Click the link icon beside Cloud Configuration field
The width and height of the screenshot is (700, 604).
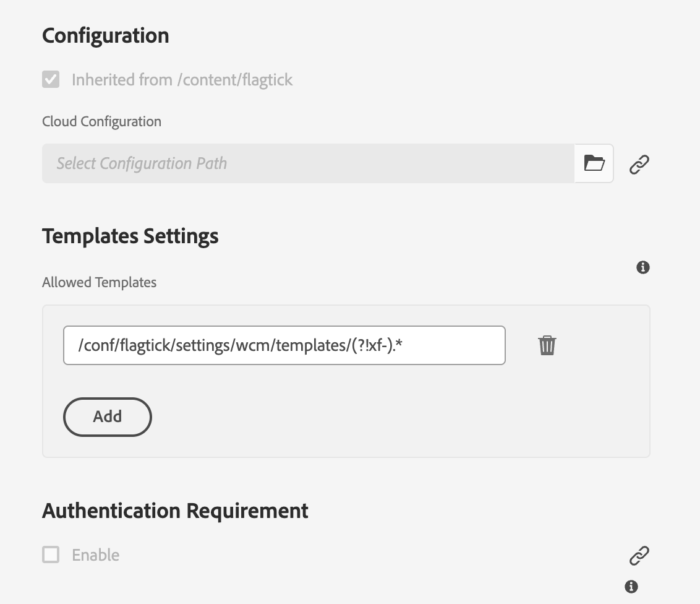pyautogui.click(x=639, y=164)
